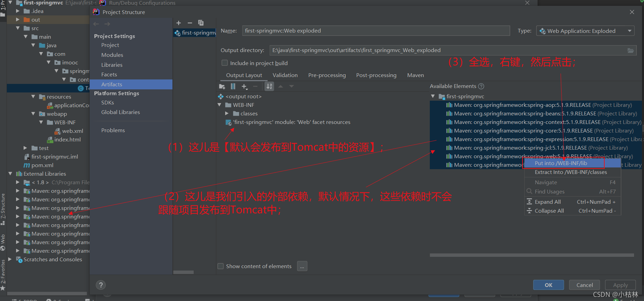Screen dimensions: 644x301
Task: Click the browse folder icon for Output directory
Action: pos(631,50)
